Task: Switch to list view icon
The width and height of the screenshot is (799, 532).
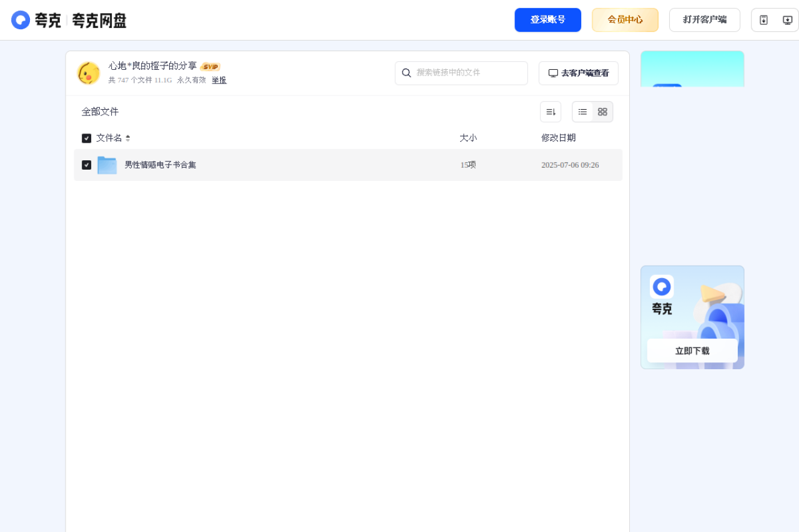Action: click(x=582, y=112)
